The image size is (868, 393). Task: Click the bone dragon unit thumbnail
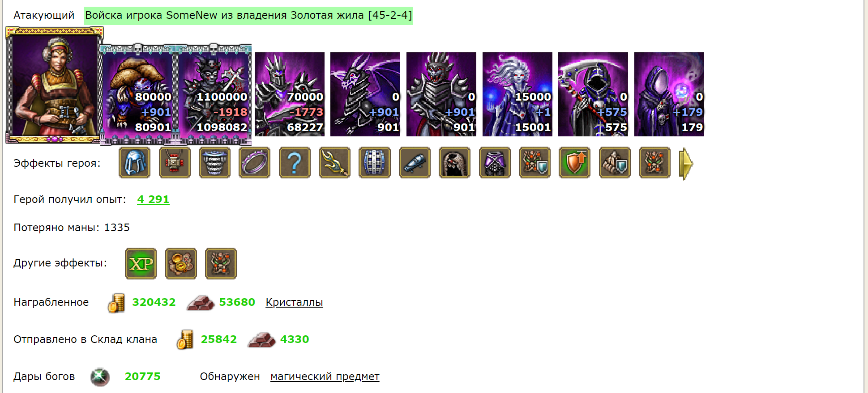365,94
